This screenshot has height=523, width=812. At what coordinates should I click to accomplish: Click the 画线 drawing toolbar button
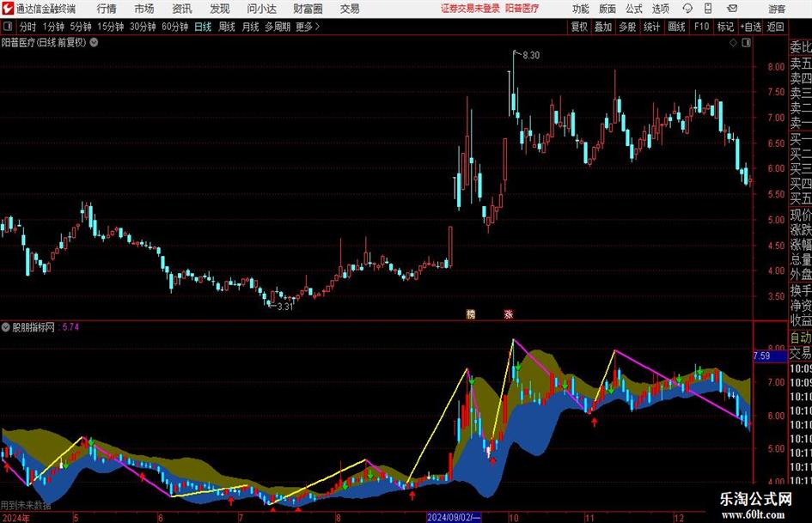coord(676,27)
